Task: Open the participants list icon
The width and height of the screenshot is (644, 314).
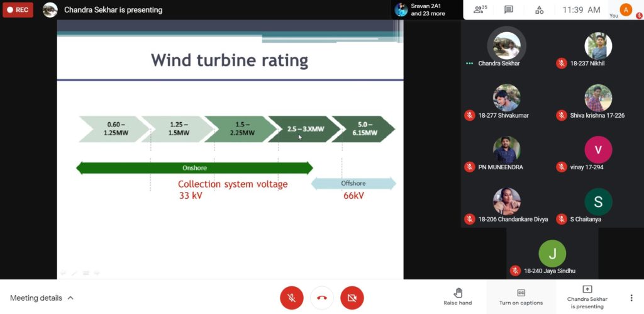Action: click(480, 9)
